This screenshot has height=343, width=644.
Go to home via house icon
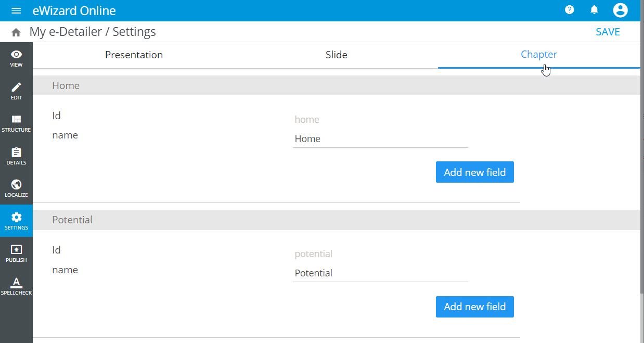[16, 32]
